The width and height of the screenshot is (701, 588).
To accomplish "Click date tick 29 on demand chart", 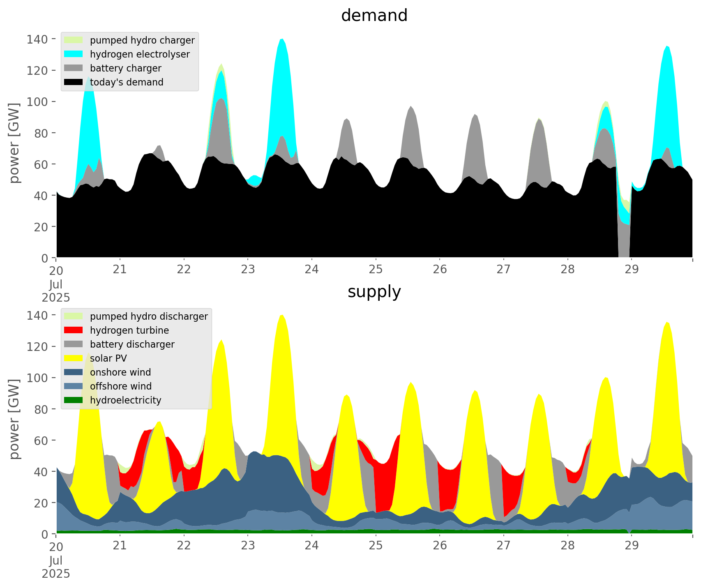I will [632, 270].
